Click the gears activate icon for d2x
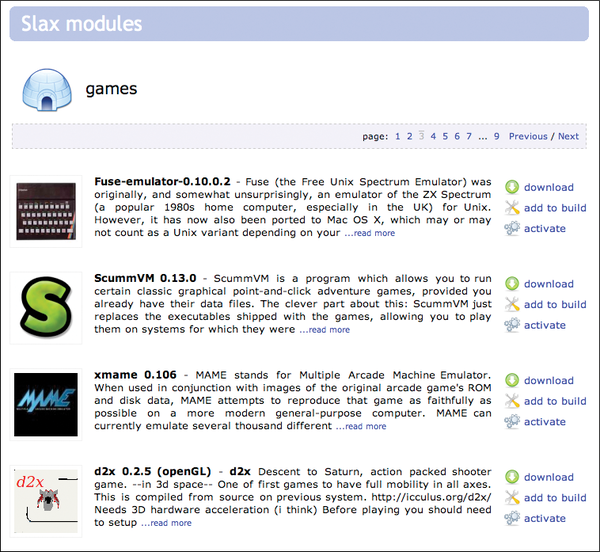The height and width of the screenshot is (552, 600). pyautogui.click(x=512, y=518)
